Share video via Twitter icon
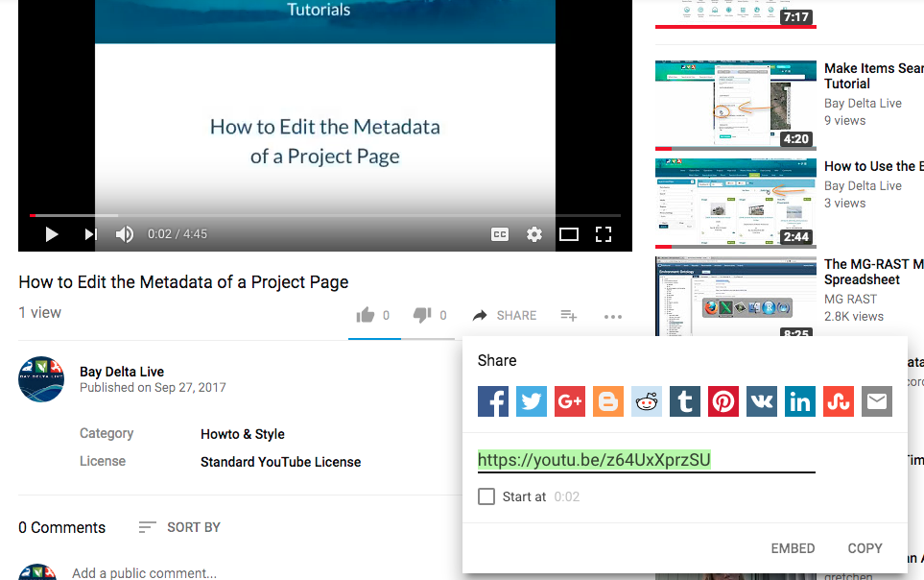The width and height of the screenshot is (924, 580). pyautogui.click(x=532, y=401)
